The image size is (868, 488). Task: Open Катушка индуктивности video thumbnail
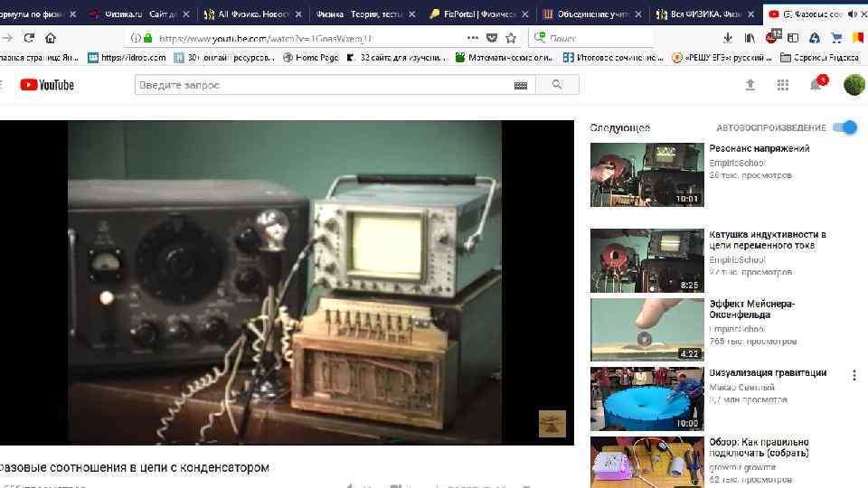click(x=646, y=260)
